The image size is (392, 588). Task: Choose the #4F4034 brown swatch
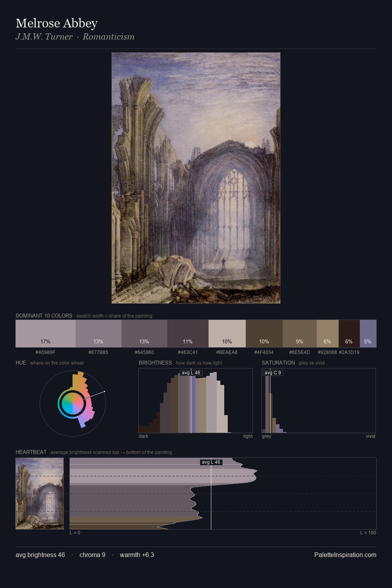click(264, 334)
